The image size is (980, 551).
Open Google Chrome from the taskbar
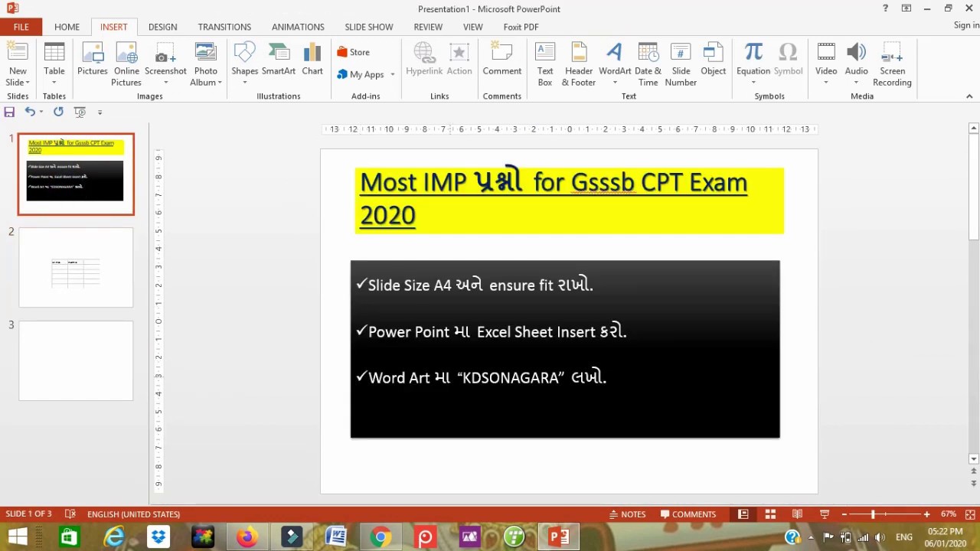coord(380,536)
